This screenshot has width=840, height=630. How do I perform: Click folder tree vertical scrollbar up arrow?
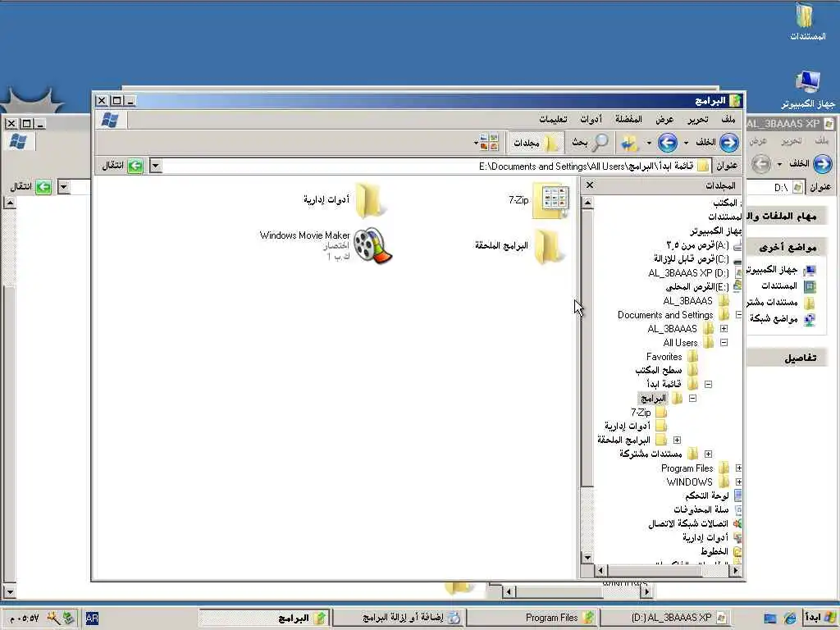point(587,203)
